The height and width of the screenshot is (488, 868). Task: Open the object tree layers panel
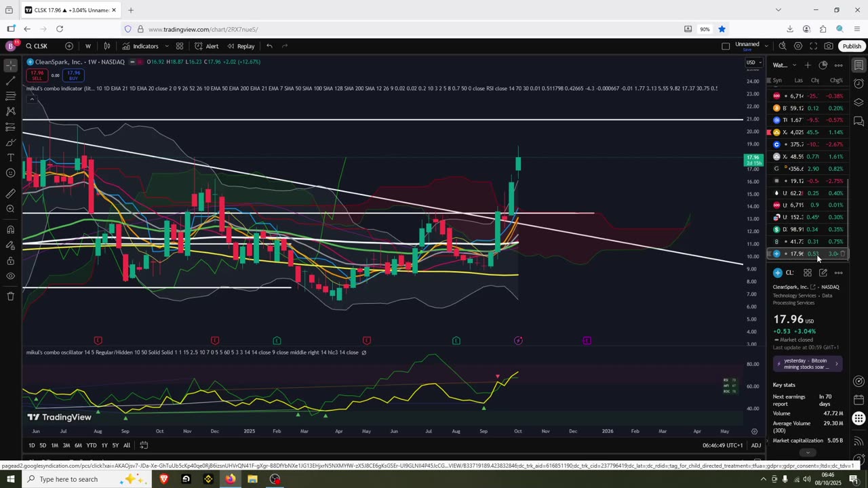[859, 102]
